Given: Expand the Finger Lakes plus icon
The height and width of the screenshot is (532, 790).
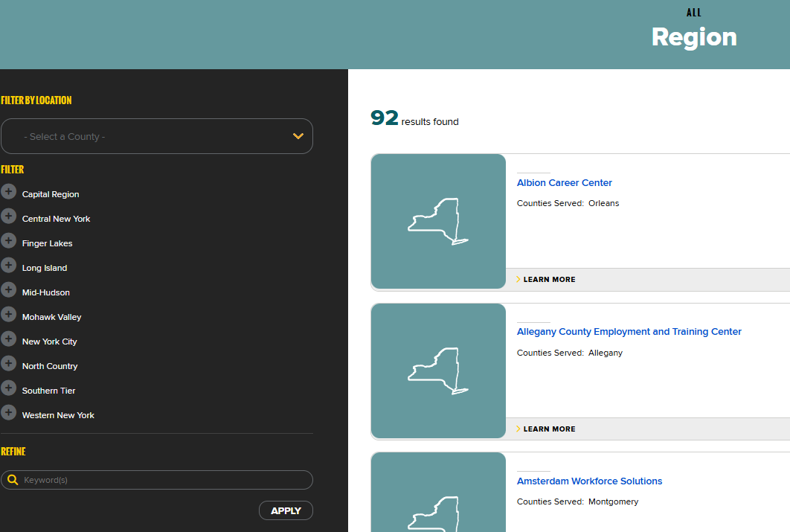Looking at the screenshot, I should point(8,241).
